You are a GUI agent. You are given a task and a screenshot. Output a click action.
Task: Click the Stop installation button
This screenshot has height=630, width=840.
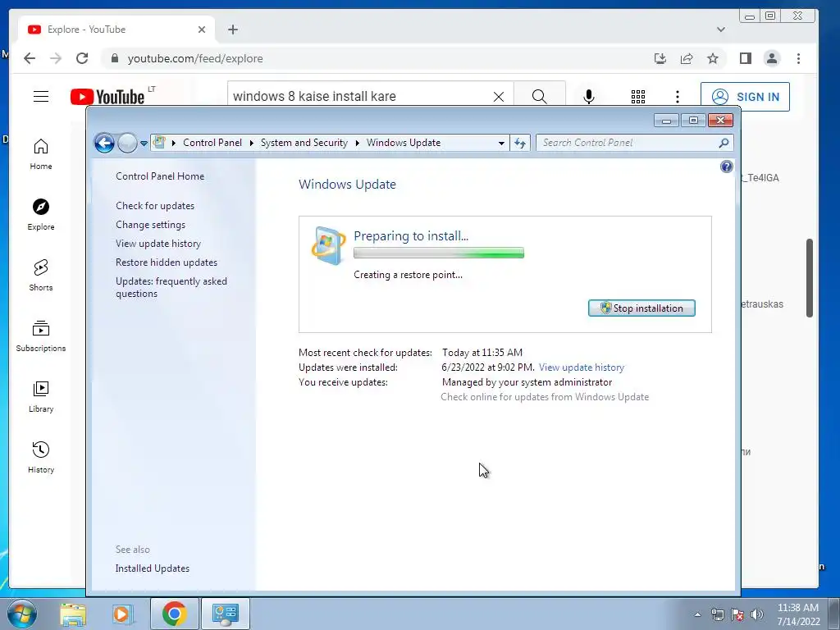[641, 308]
